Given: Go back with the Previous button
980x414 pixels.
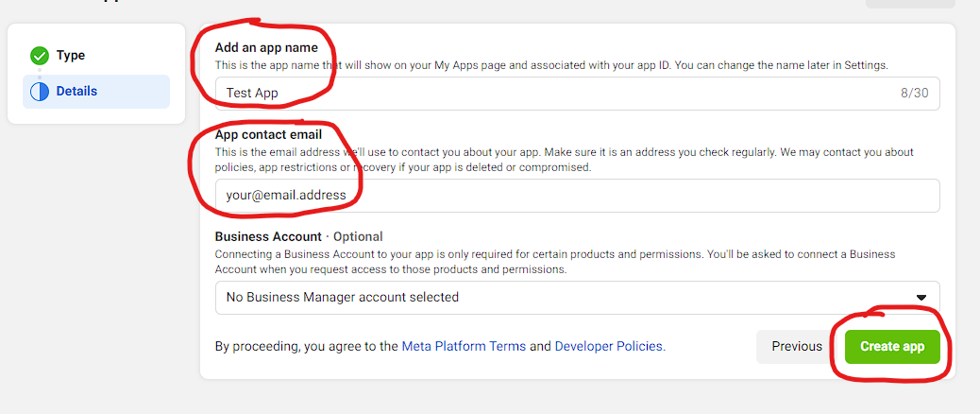Looking at the screenshot, I should coord(797,347).
